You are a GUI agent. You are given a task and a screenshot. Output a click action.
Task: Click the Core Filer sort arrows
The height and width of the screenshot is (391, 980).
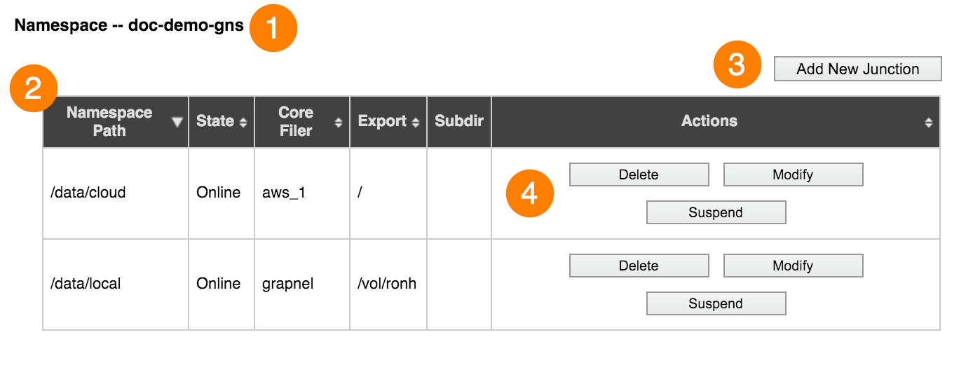point(339,122)
